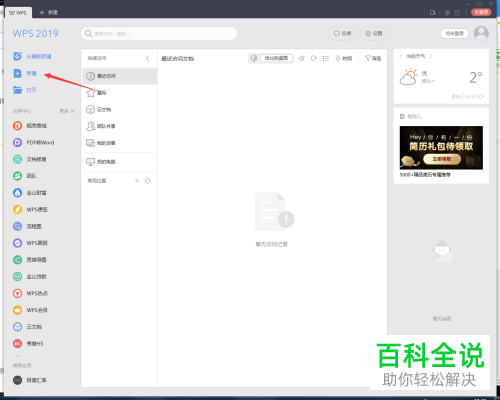Viewport: 500px width, 400px height.
Task: Open the 团队 app in the app center
Action: coord(25,176)
